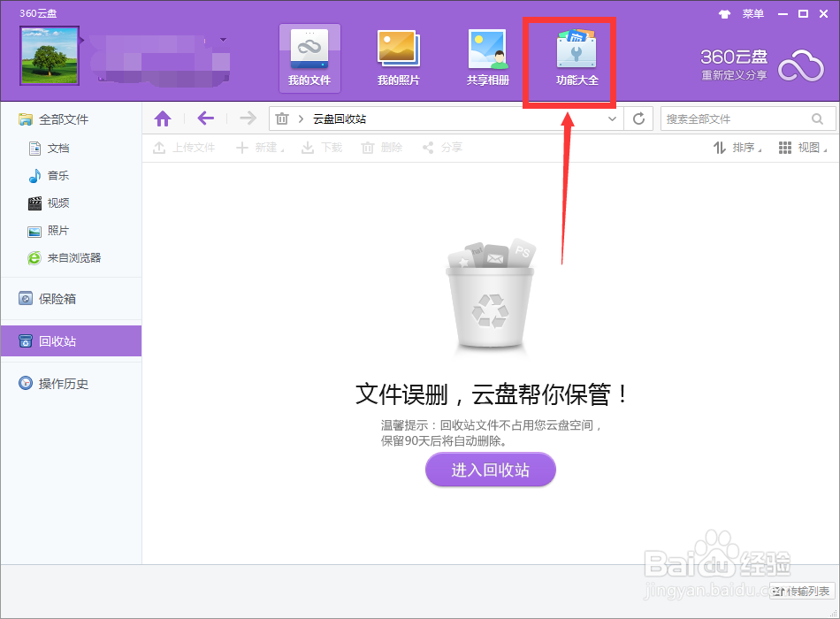Open the 功能大全 toolbox tab

(577, 57)
